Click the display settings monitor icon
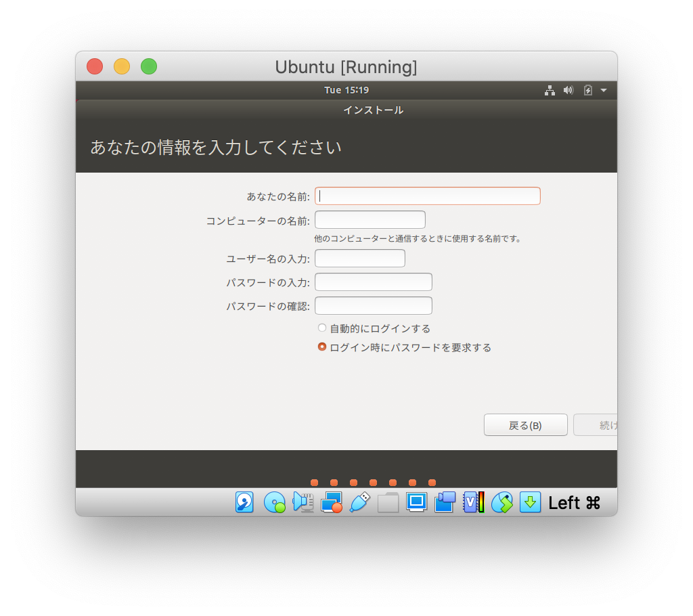The height and width of the screenshot is (616, 693). [x=416, y=502]
